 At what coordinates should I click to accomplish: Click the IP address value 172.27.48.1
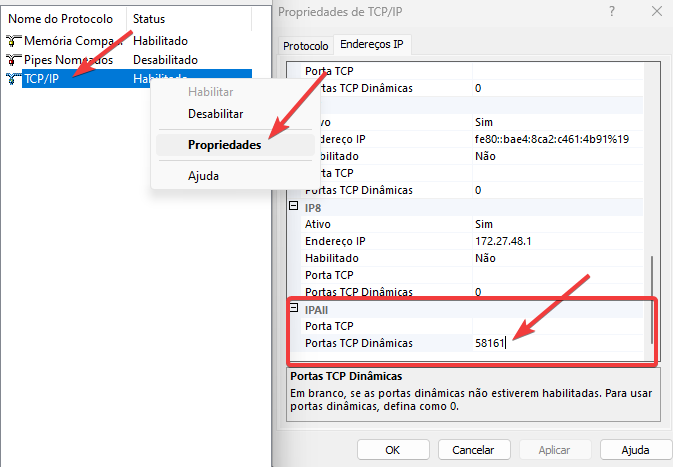(x=503, y=241)
